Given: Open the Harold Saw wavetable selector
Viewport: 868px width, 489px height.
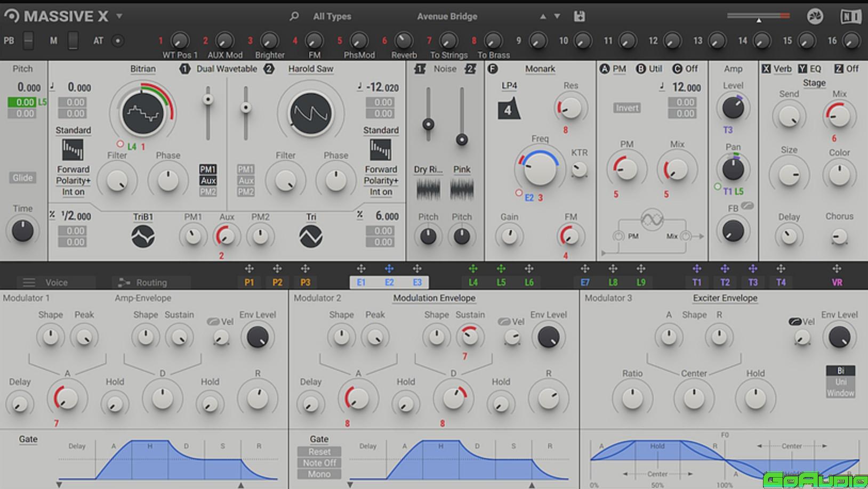Looking at the screenshot, I should click(311, 69).
